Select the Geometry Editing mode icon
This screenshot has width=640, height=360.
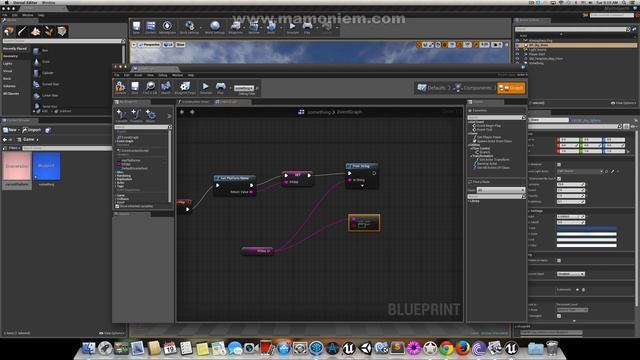pyautogui.click(x=62, y=31)
